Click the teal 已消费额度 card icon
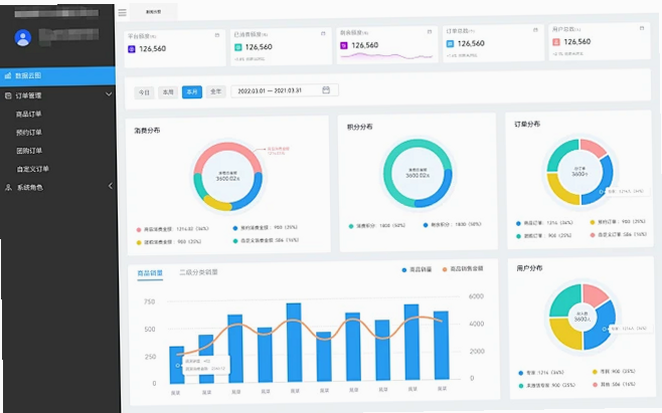 238,47
